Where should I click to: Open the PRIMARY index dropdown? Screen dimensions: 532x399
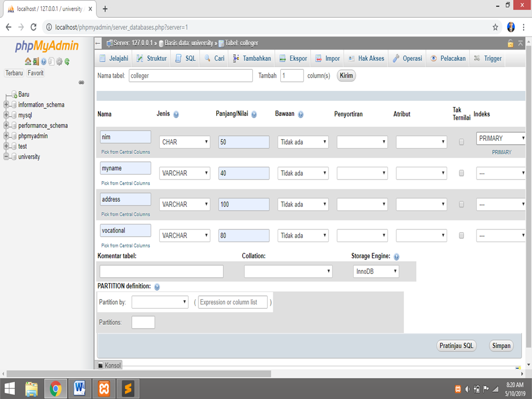(x=500, y=138)
